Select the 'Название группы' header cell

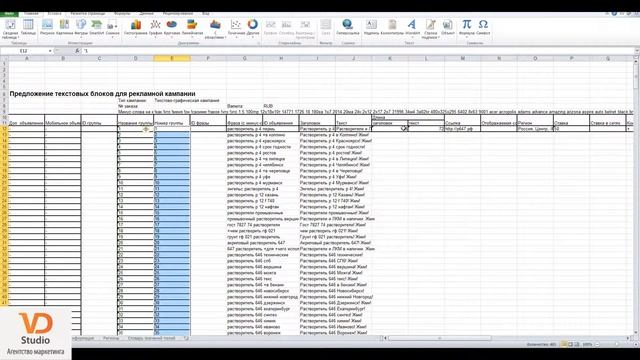tap(136, 123)
